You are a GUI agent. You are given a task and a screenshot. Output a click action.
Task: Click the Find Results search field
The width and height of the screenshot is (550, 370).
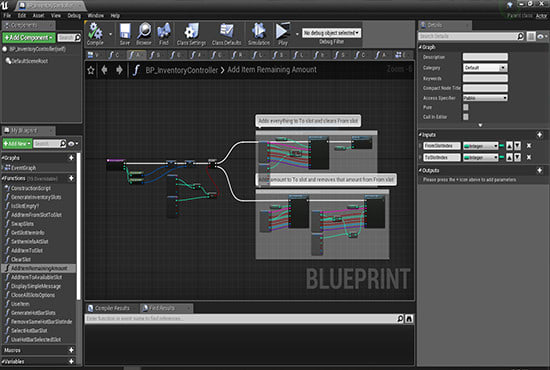pos(241,318)
